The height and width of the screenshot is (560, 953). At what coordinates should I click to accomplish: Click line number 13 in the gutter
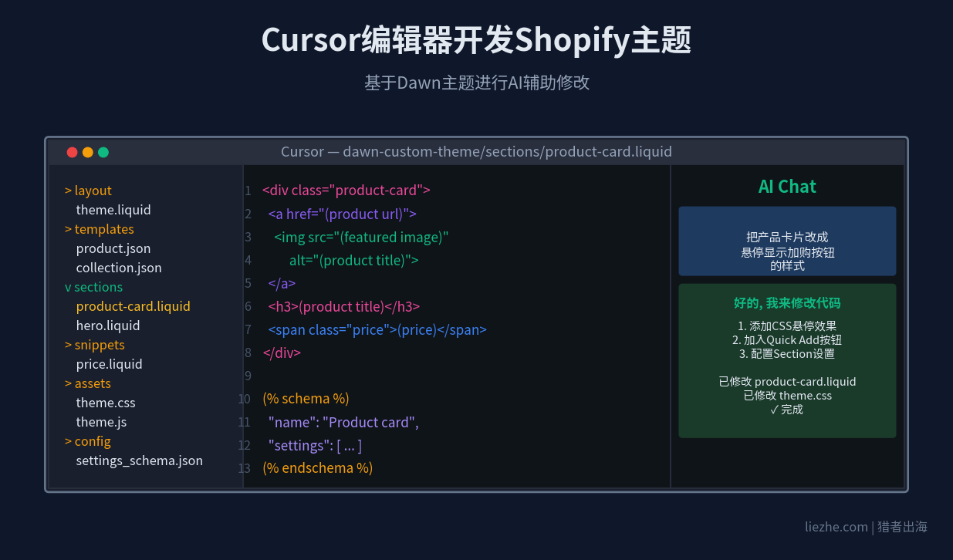pyautogui.click(x=245, y=468)
